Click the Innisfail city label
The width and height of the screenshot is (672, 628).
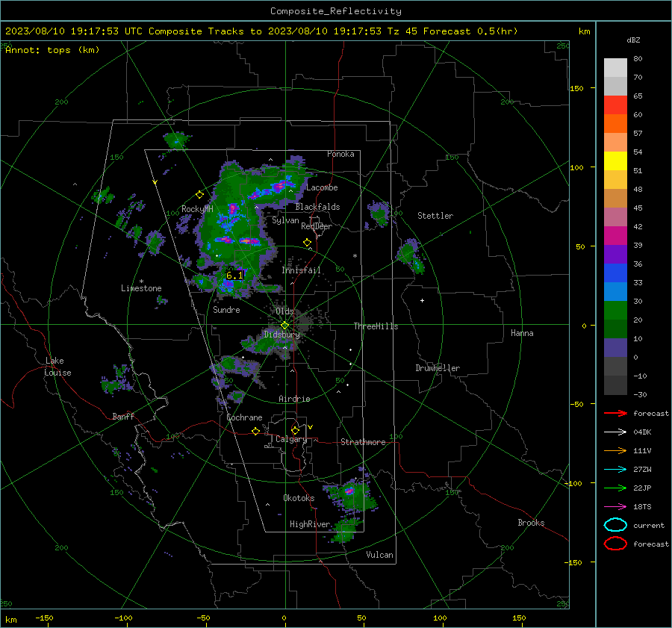pos(301,270)
